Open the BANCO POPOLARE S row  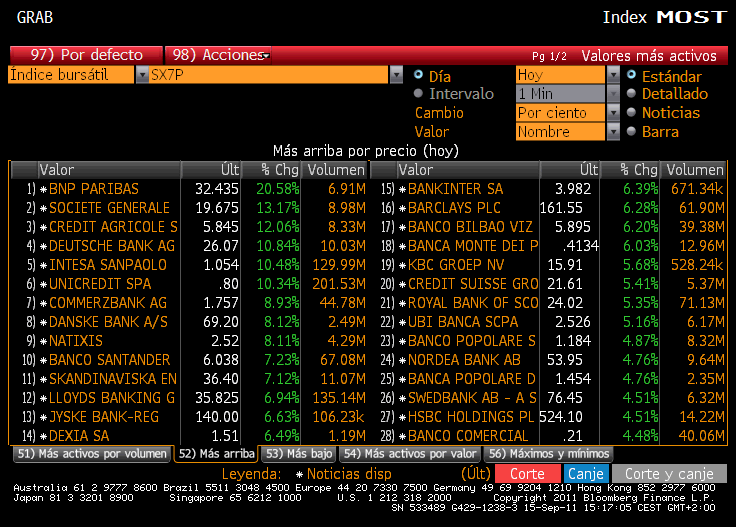click(549, 341)
